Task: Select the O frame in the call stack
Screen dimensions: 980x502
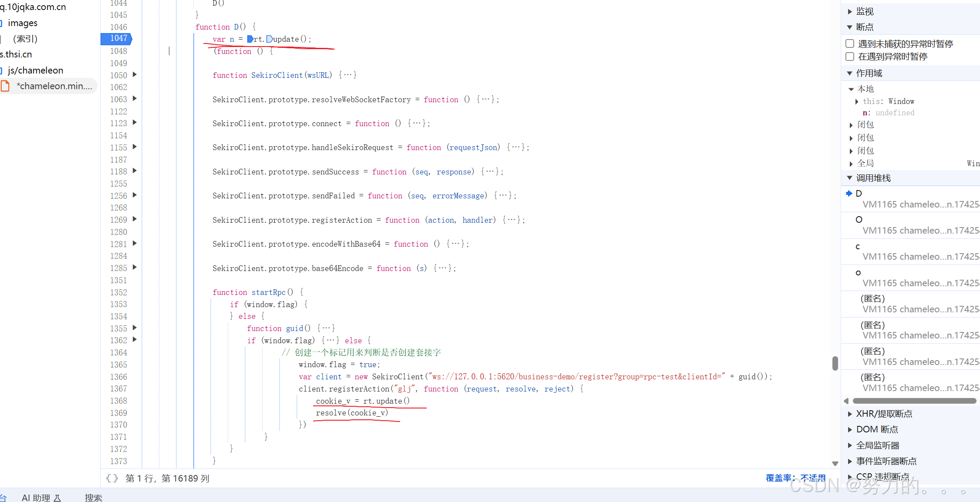Action: point(859,219)
